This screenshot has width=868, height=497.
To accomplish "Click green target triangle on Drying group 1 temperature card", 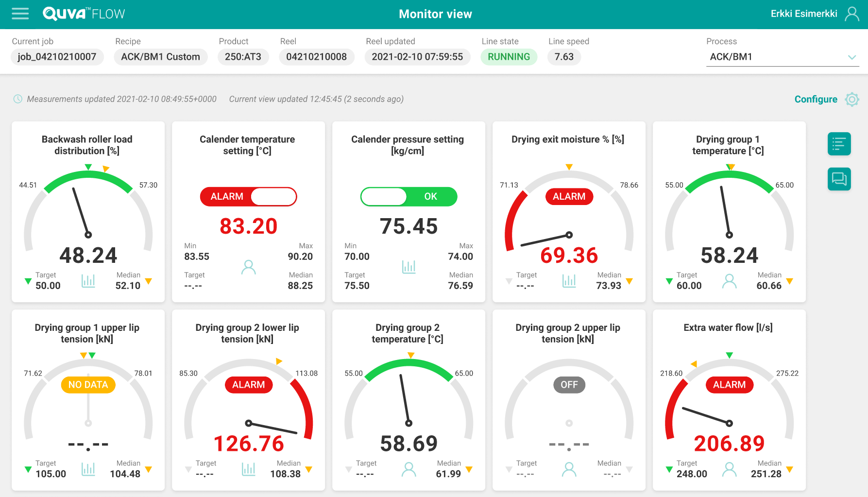I will (669, 281).
